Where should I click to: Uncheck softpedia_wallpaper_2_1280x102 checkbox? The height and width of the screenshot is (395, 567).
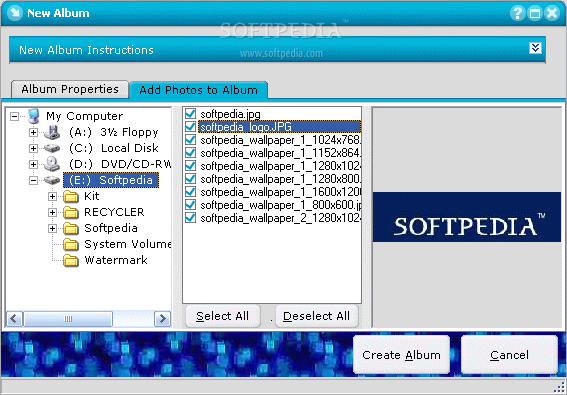coord(190,218)
